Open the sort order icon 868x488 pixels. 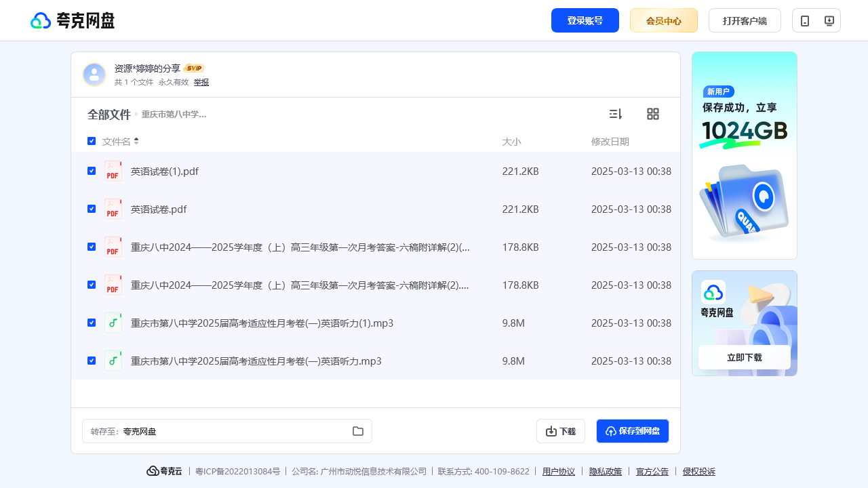coord(616,114)
